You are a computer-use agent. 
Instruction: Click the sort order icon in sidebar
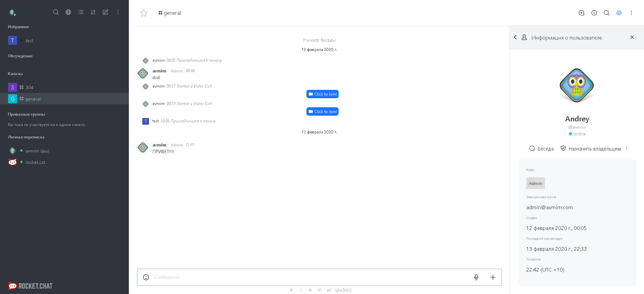pyautogui.click(x=93, y=12)
